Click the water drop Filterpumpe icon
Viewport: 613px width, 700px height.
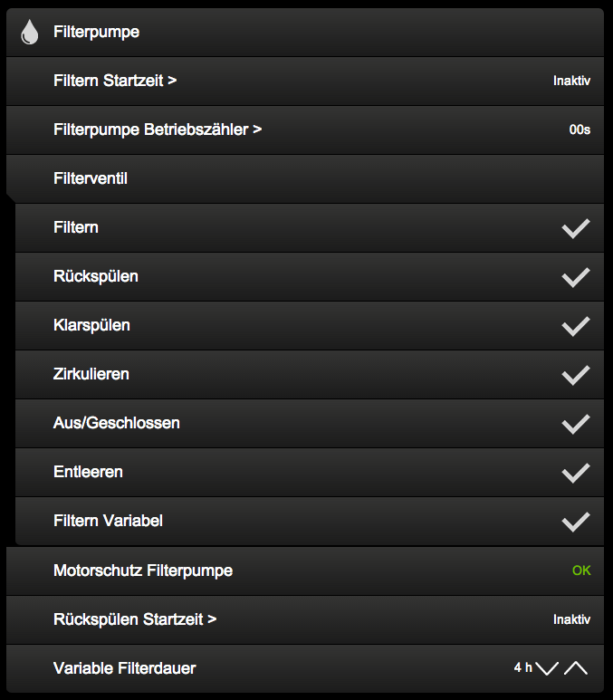click(x=30, y=33)
